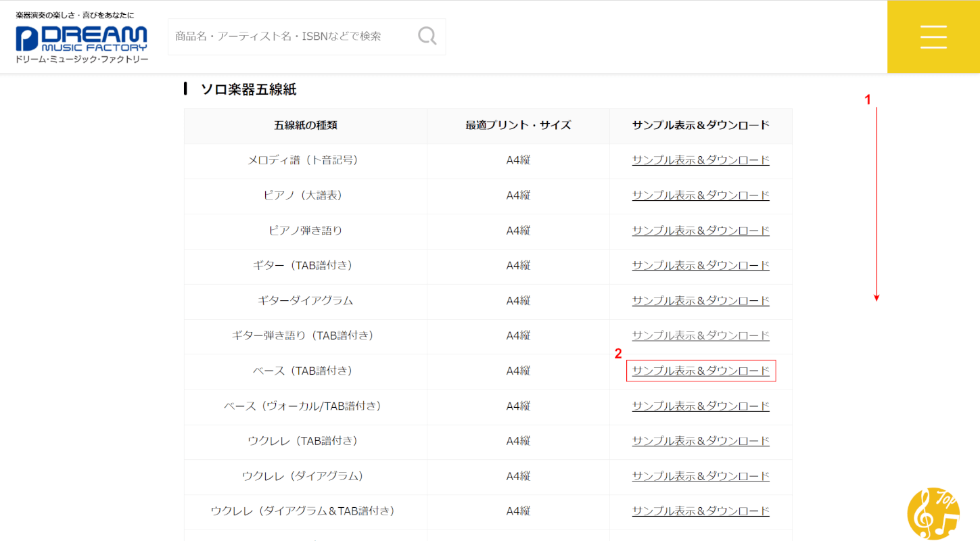Click A4縦 in the ウクレレ（TAB譜付き） row
The height and width of the screenshot is (541, 980).
519,441
